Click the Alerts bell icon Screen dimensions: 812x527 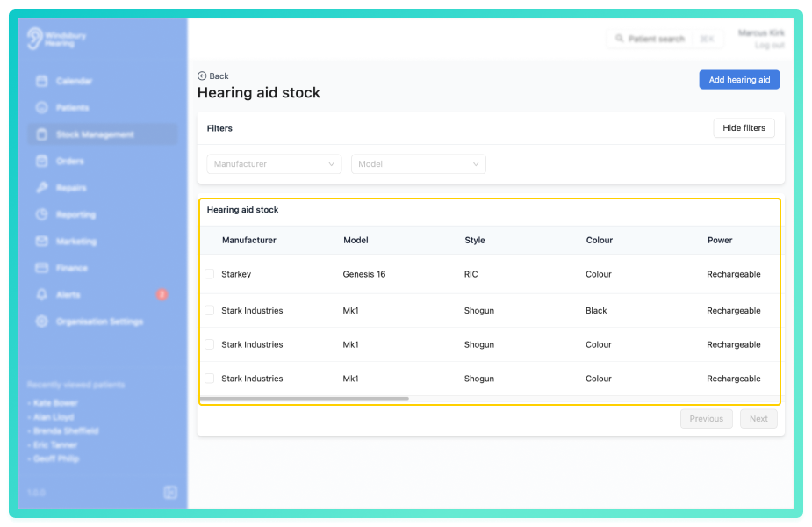[x=42, y=294]
